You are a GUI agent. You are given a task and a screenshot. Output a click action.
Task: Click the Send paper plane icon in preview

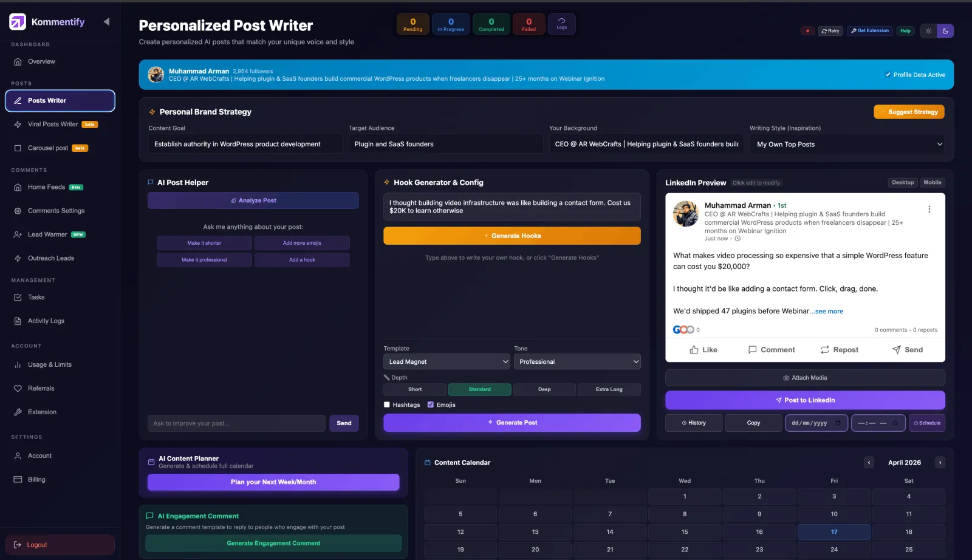[x=896, y=350]
